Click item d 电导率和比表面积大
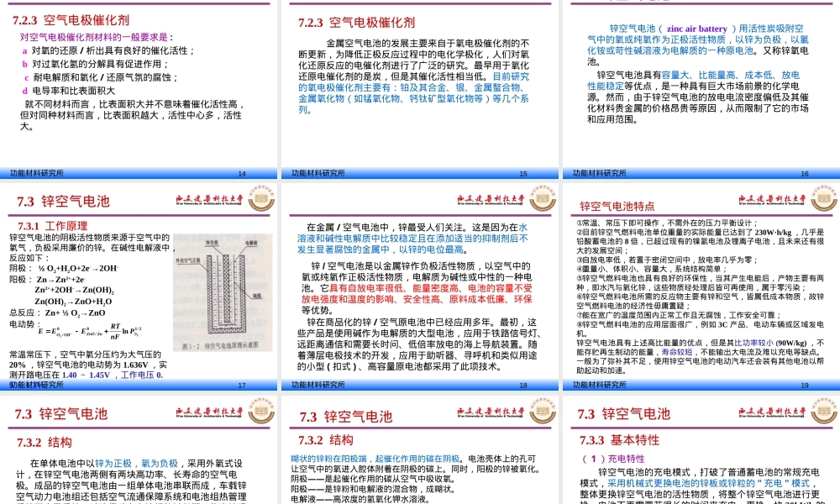 (68, 91)
